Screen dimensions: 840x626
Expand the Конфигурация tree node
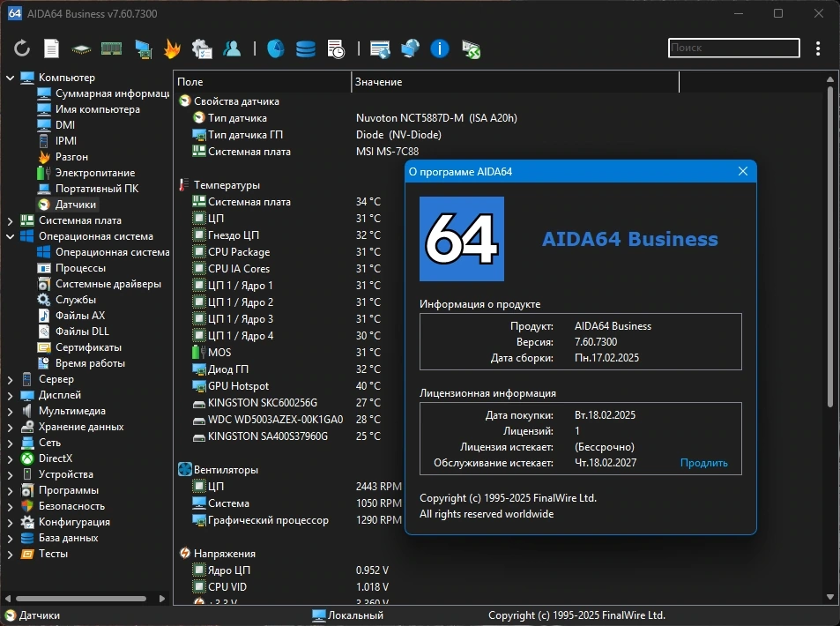click(11, 523)
